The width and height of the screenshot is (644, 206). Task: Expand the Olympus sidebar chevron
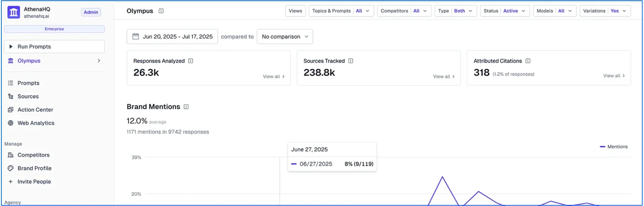99,61
